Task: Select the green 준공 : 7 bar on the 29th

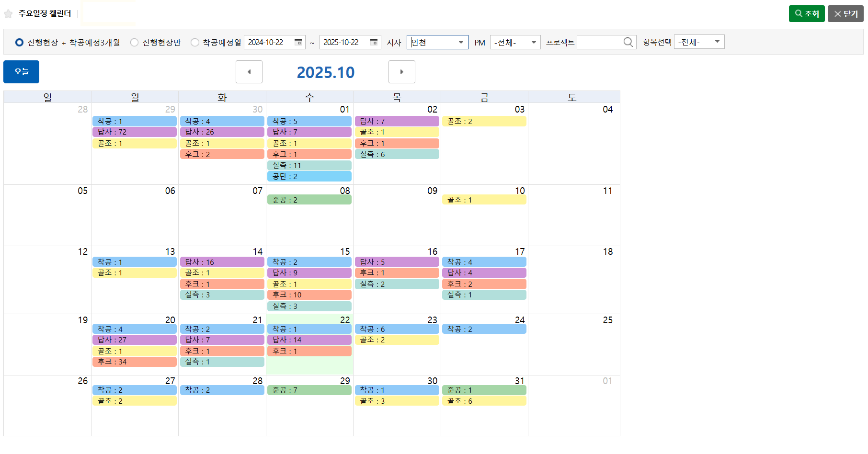Action: (x=309, y=390)
